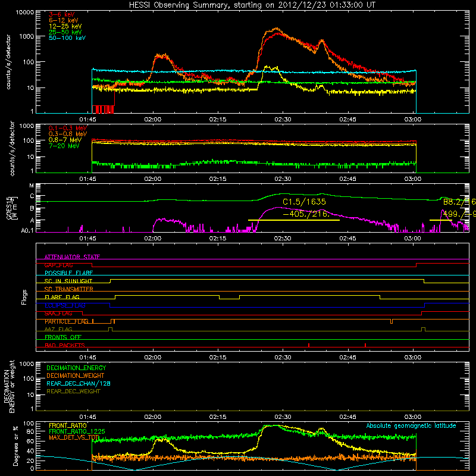Viewport: 476px width, 476px height.
Task: Click the DECIMATION ENERGY or weight axis label
Action: coord(9,386)
